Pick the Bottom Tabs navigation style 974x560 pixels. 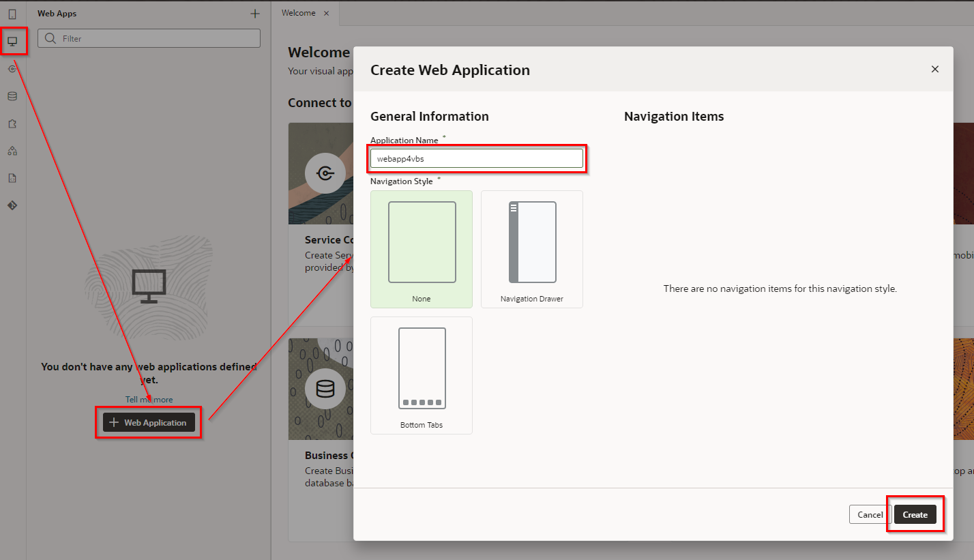point(422,375)
